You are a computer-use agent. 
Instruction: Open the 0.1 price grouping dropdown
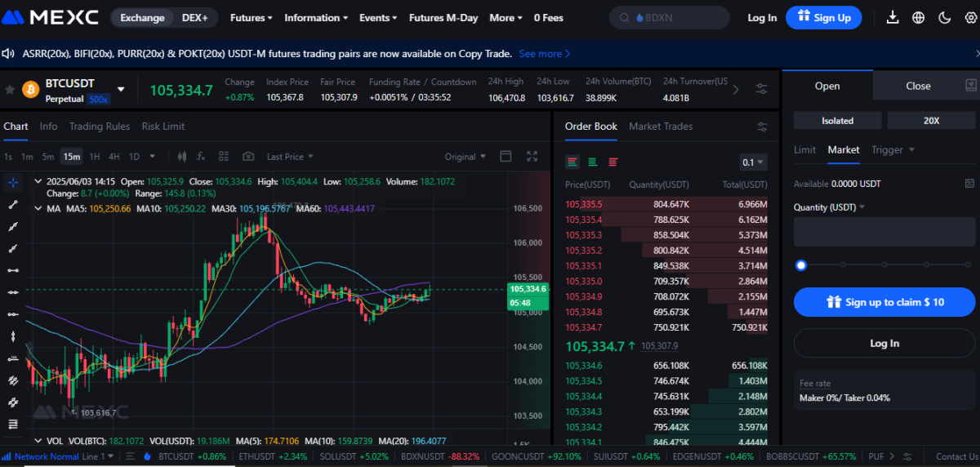(x=753, y=162)
